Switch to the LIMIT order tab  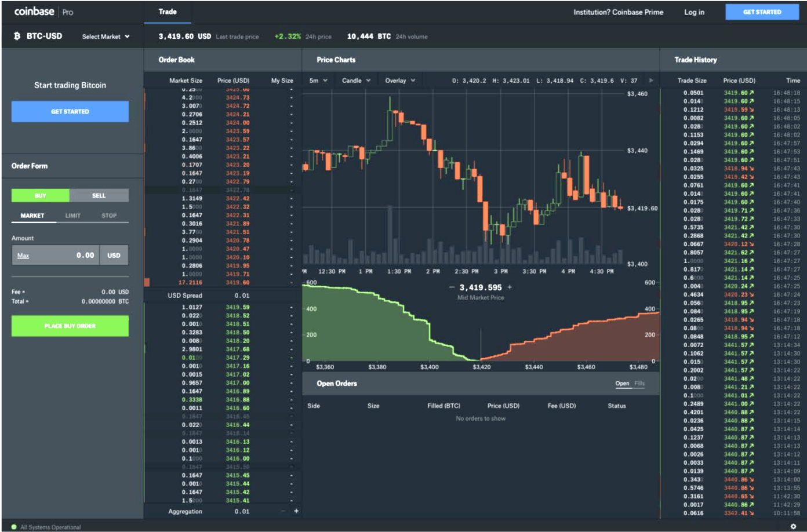73,216
